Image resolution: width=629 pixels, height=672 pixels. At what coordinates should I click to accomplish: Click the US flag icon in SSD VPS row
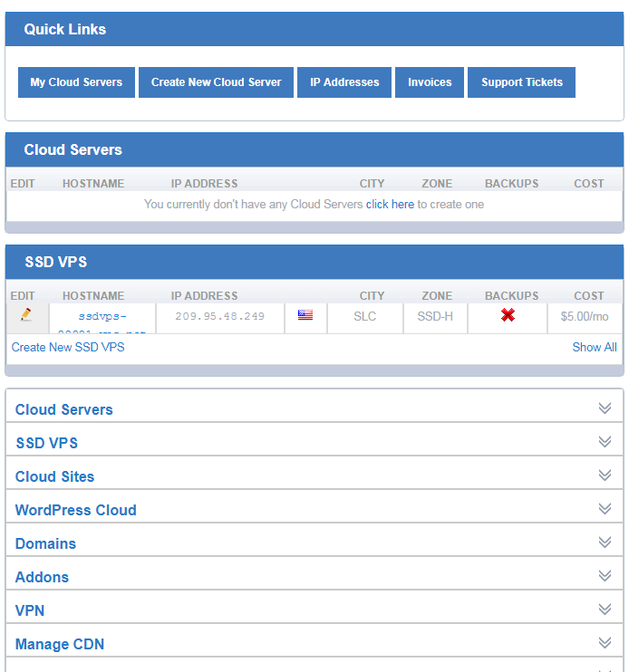(305, 315)
